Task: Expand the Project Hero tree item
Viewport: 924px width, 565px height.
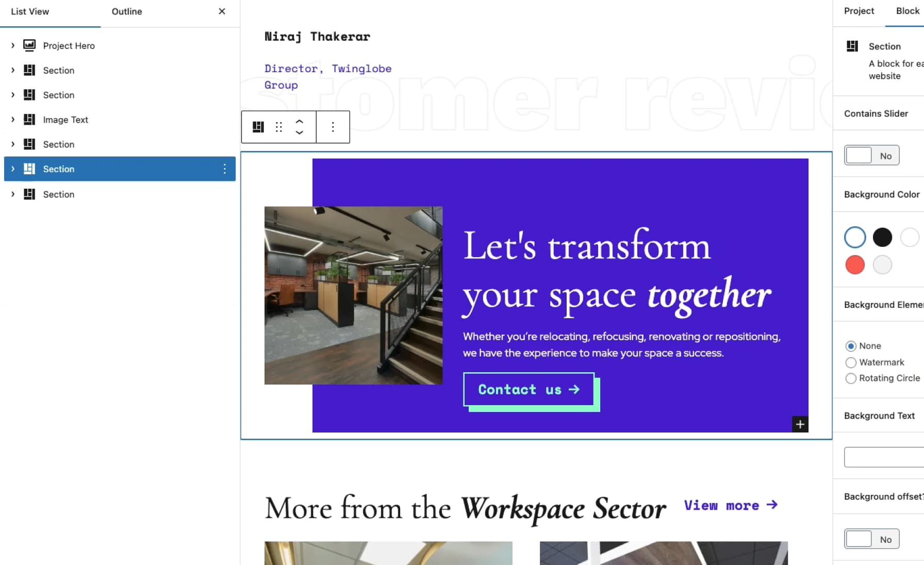Action: pyautogui.click(x=12, y=45)
